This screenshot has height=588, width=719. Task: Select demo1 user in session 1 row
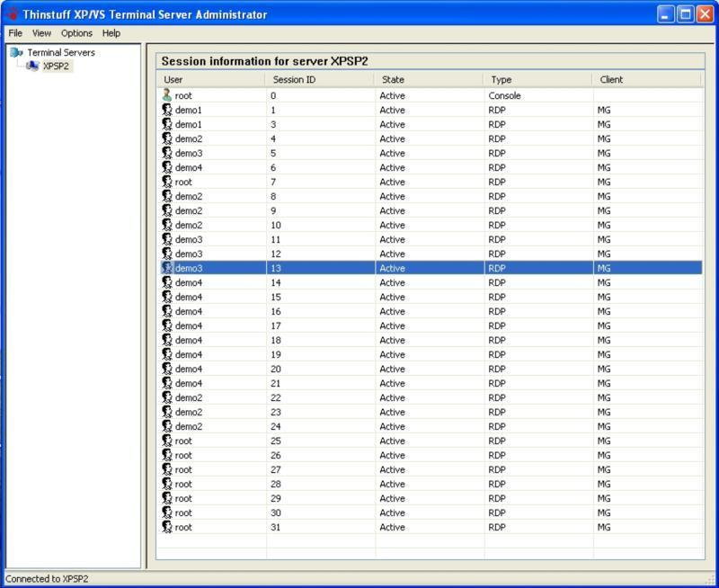(189, 110)
